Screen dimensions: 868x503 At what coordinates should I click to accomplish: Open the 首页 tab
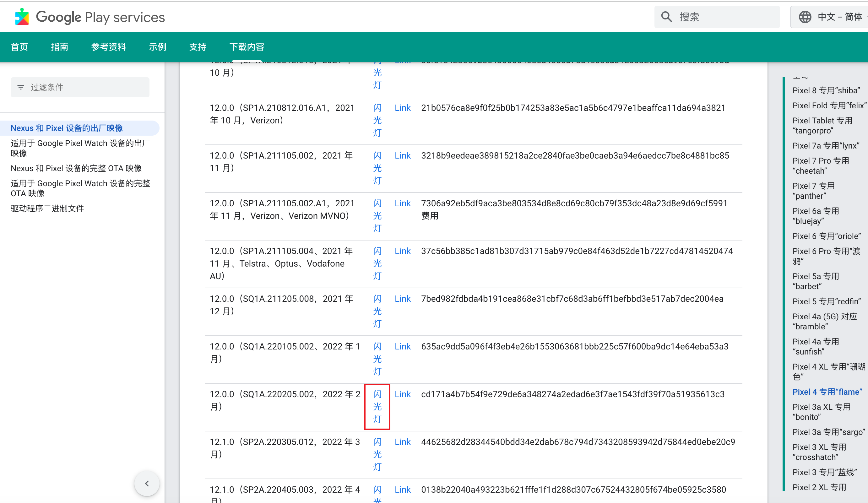click(19, 47)
